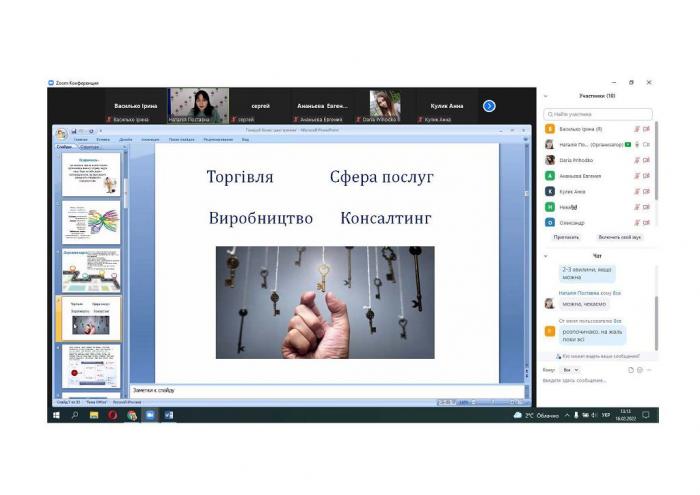Viewport: 700px width, 495px height.
Task: Collapse the participants panel with its chevron
Action: [546, 96]
